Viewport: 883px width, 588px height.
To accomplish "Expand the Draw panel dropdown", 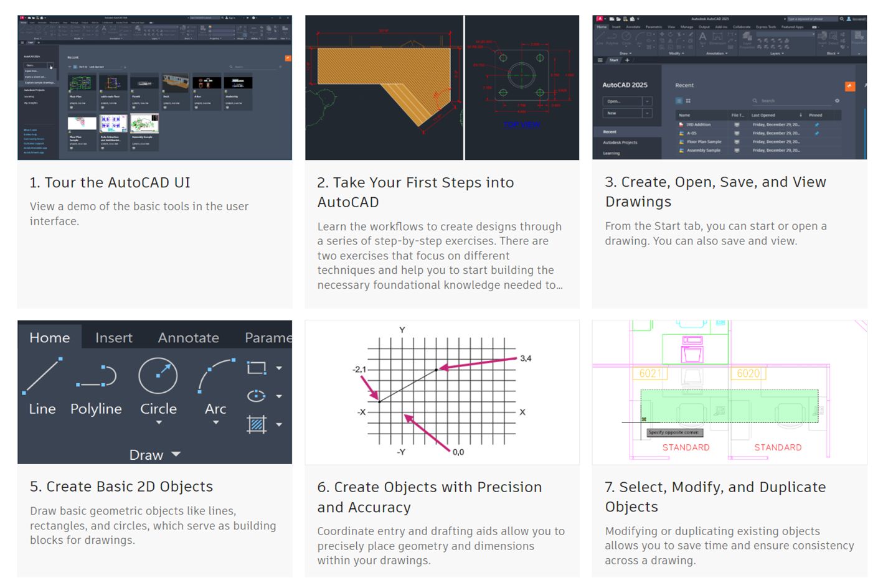I will click(176, 454).
